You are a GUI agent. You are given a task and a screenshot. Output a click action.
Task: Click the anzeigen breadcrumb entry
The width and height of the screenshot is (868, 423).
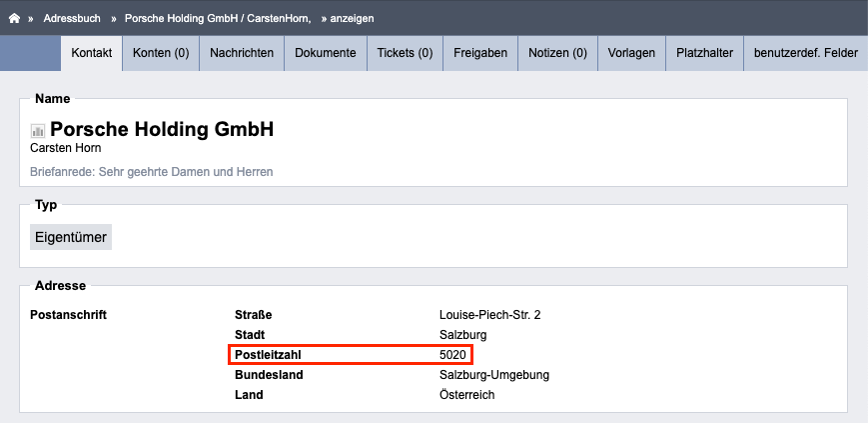(352, 18)
